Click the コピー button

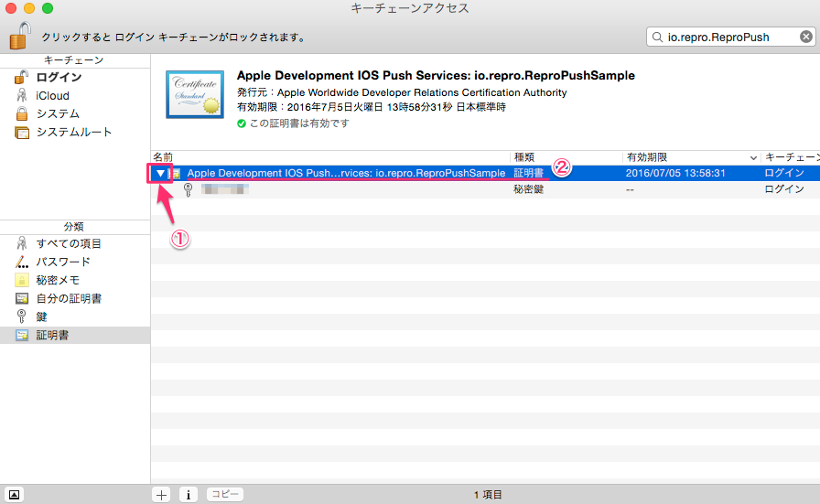pyautogui.click(x=225, y=494)
